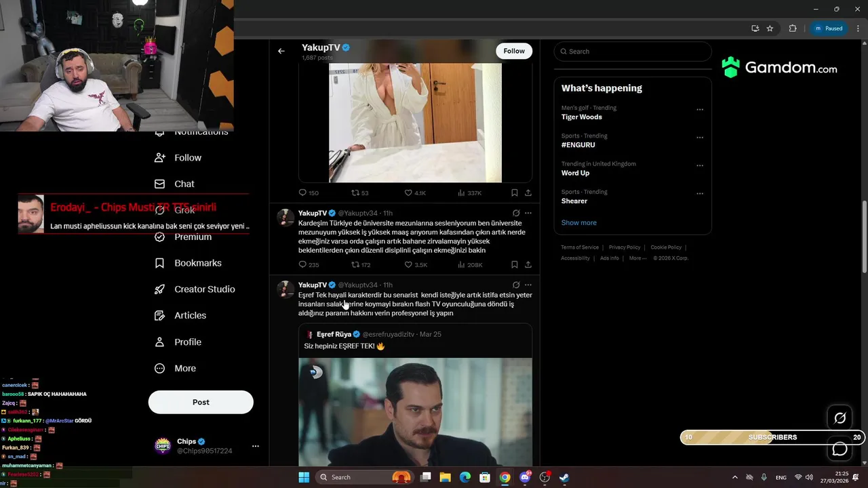Open the Chrome extensions puzzle icon

[x=793, y=28]
